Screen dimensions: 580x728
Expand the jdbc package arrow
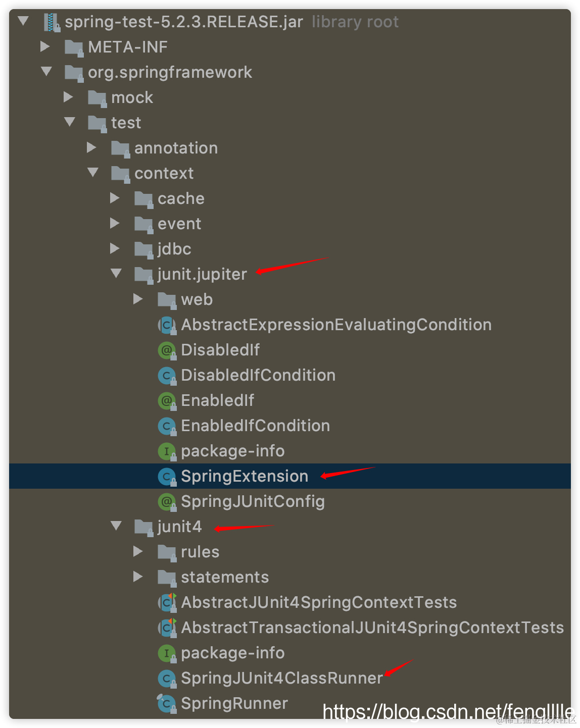tap(115, 248)
